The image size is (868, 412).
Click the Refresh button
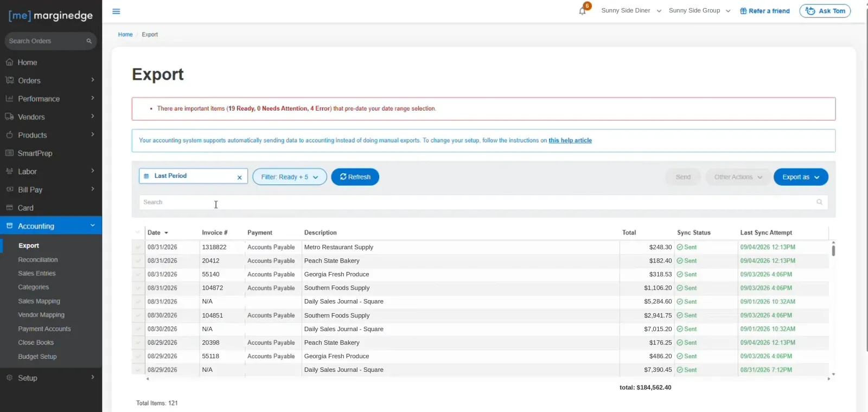point(355,177)
